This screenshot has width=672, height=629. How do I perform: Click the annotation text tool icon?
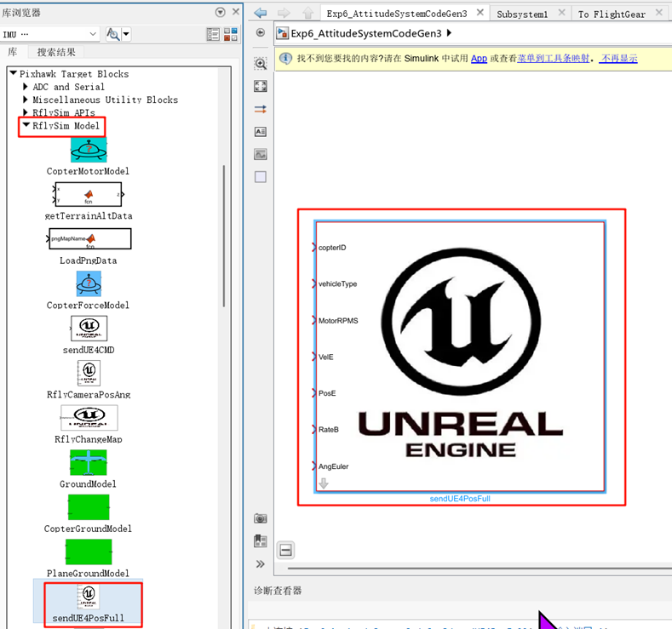(x=261, y=132)
